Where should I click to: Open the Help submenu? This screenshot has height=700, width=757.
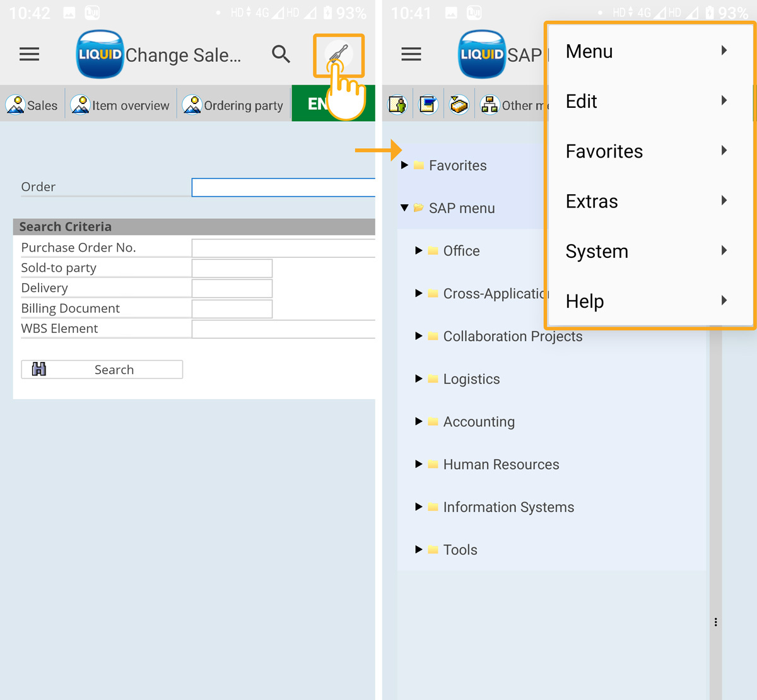(x=647, y=301)
